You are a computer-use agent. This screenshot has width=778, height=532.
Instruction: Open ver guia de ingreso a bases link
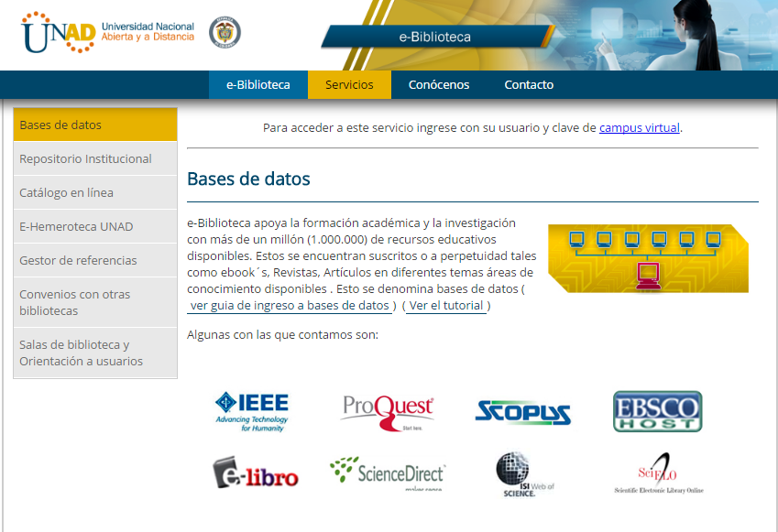tap(290, 306)
